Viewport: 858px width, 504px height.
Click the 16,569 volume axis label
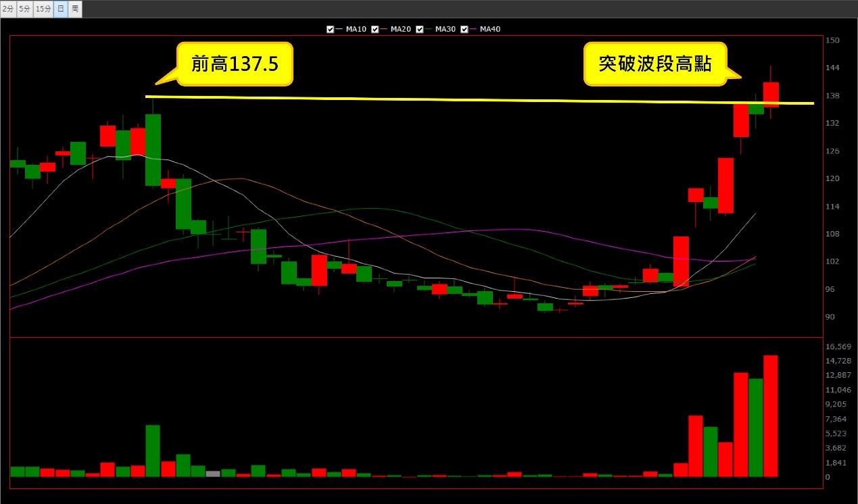[837, 347]
